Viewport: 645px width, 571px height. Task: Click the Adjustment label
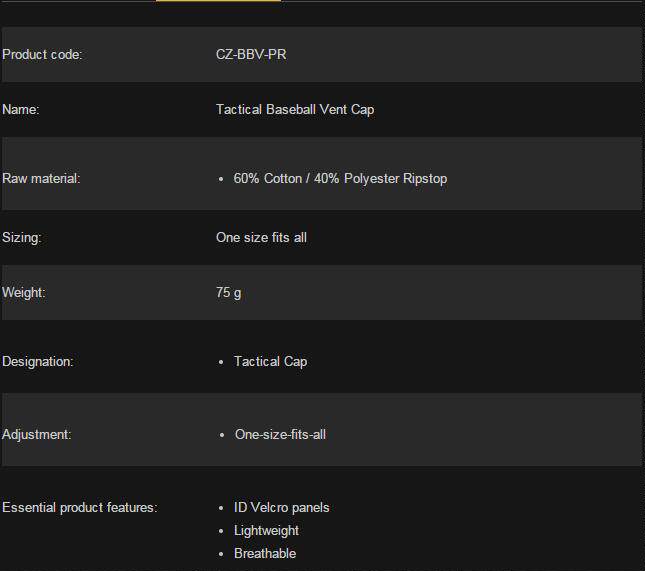point(37,434)
